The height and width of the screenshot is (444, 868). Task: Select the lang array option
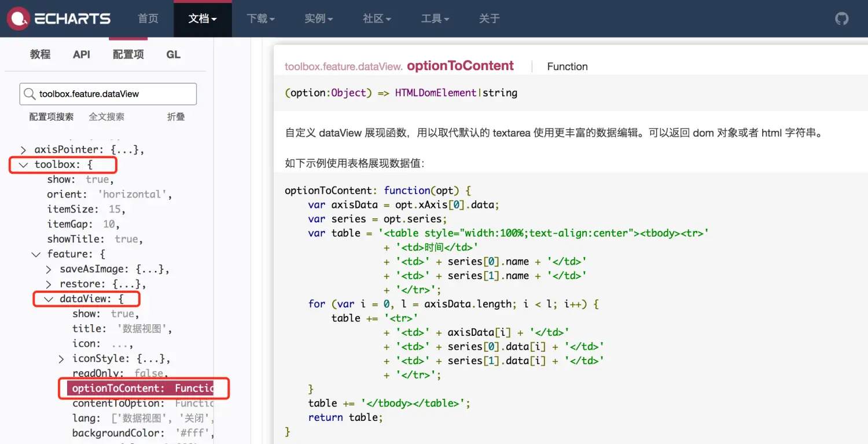143,418
